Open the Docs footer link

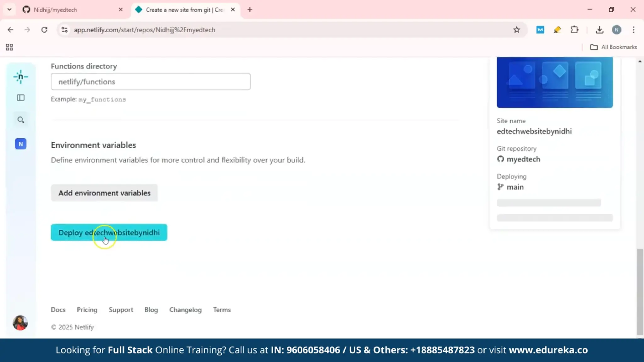(x=58, y=310)
